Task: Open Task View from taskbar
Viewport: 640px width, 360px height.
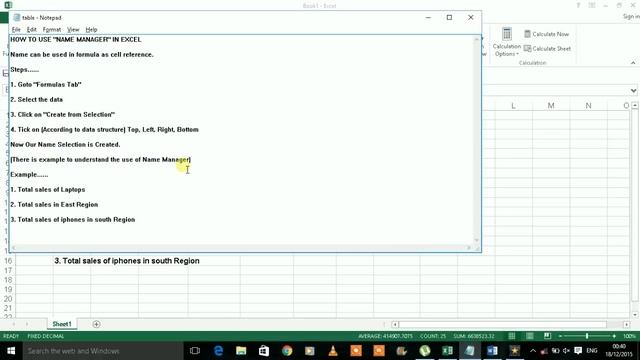Action: coord(195,351)
